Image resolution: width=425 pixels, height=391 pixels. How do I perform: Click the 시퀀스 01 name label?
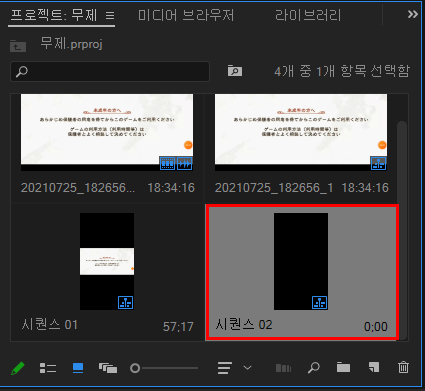coord(50,324)
